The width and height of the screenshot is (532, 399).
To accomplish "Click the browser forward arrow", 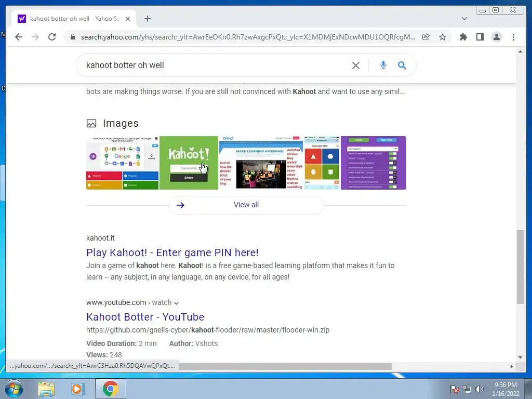I will pos(35,37).
